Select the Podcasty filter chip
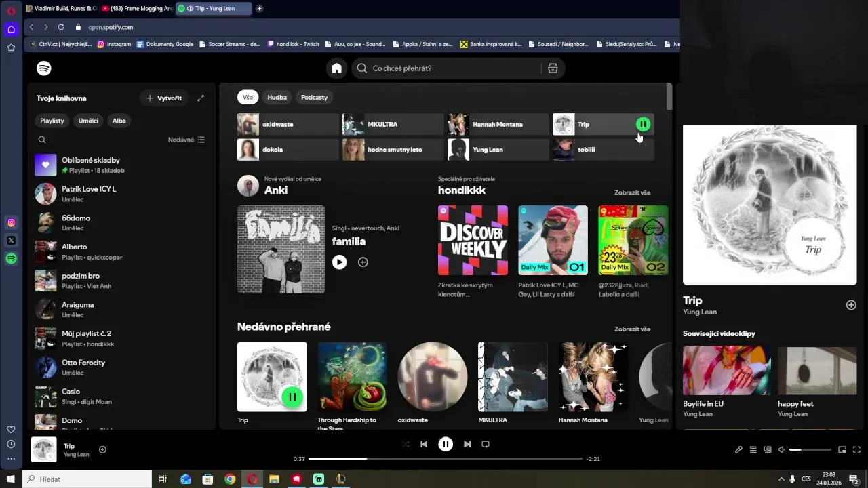The width and height of the screenshot is (868, 488). (x=314, y=98)
